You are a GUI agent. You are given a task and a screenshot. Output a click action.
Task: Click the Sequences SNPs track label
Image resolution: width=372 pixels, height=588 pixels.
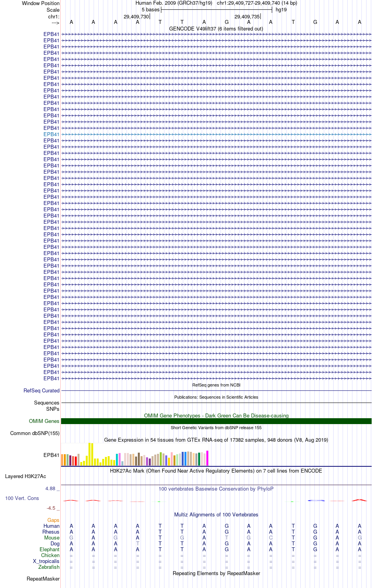(47, 406)
